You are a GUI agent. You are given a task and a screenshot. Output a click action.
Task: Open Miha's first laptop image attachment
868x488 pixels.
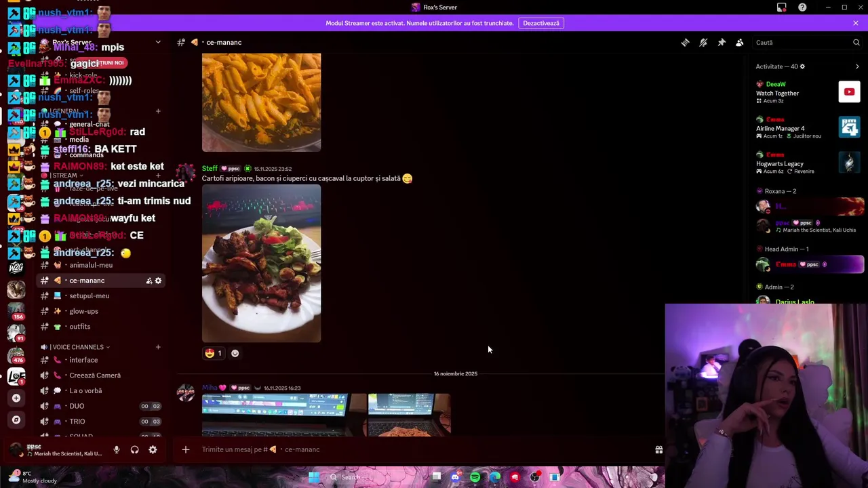[x=283, y=414]
